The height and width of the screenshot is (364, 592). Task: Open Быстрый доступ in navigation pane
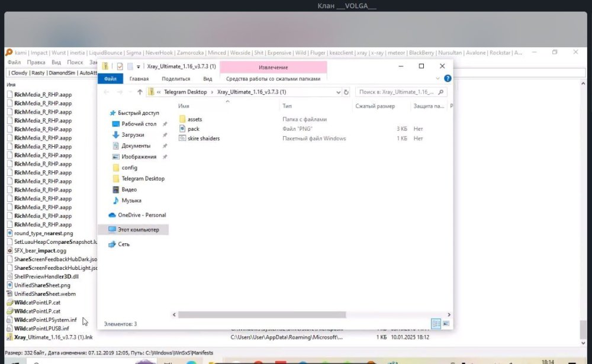(x=138, y=113)
